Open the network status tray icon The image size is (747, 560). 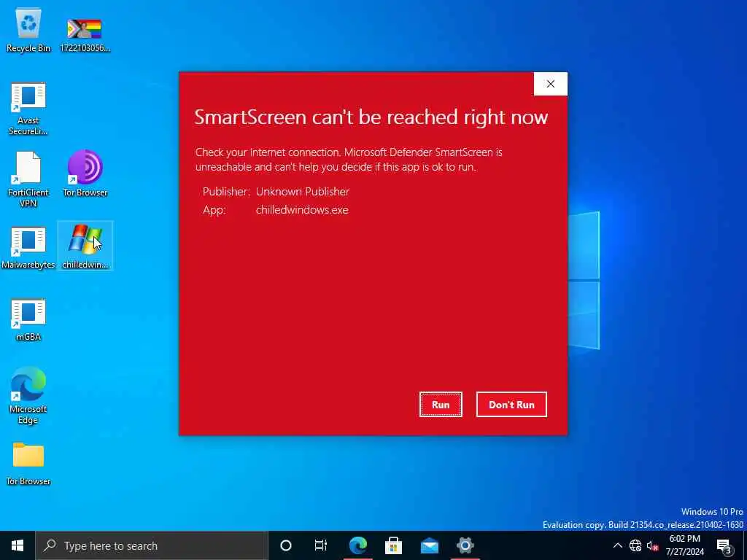[x=635, y=545]
